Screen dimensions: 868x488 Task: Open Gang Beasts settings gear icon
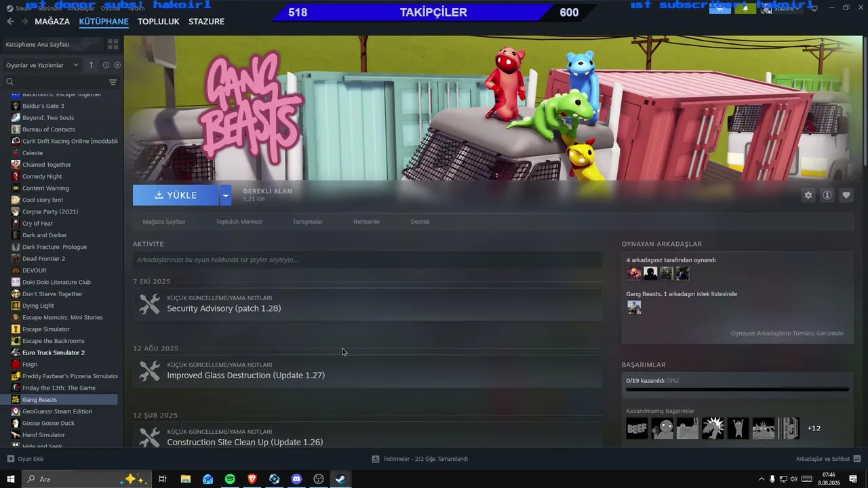[x=808, y=195]
